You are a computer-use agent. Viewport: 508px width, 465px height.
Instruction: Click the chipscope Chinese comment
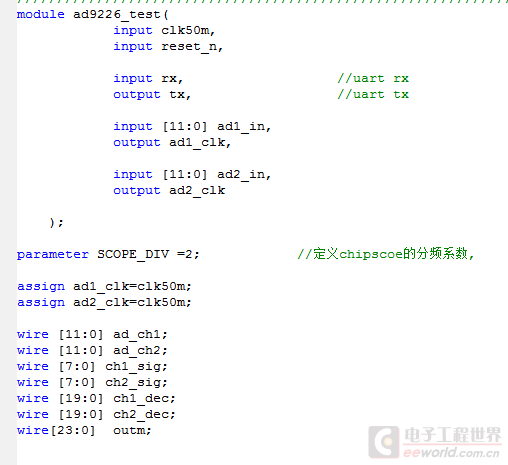tap(385, 254)
